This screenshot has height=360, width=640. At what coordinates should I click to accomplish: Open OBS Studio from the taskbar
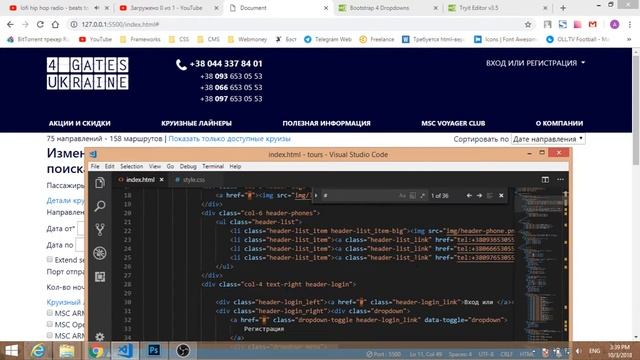coord(183,351)
